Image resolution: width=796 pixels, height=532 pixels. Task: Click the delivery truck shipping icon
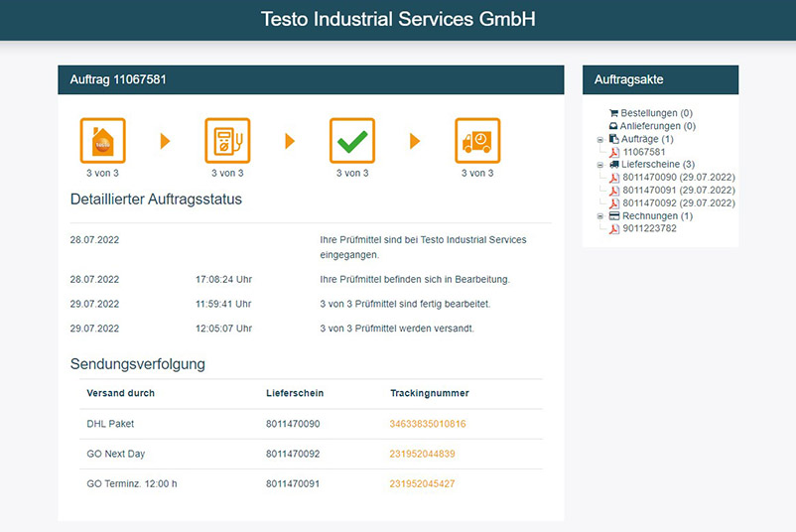(477, 141)
